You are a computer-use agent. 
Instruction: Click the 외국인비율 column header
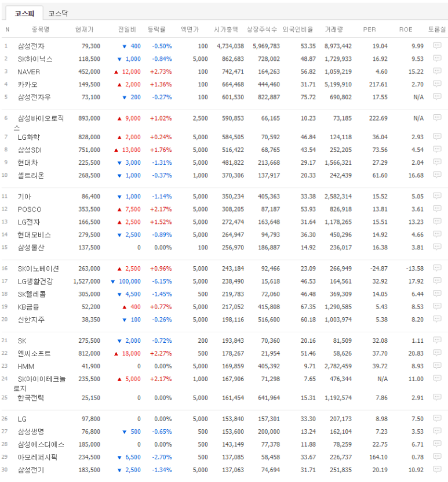tap(297, 29)
